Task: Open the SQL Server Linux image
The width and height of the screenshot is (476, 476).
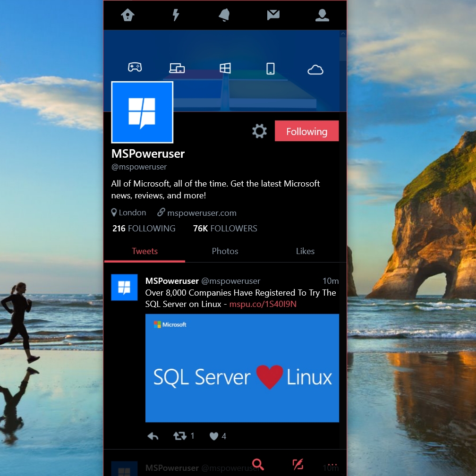Action: [242, 368]
